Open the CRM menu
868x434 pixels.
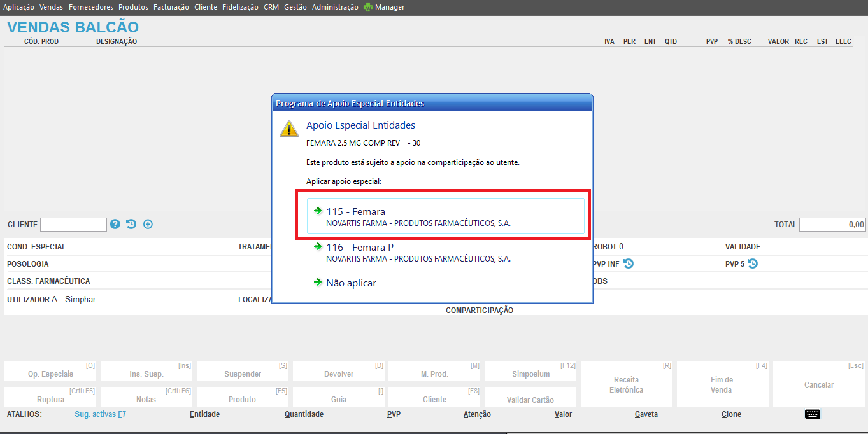pos(271,7)
